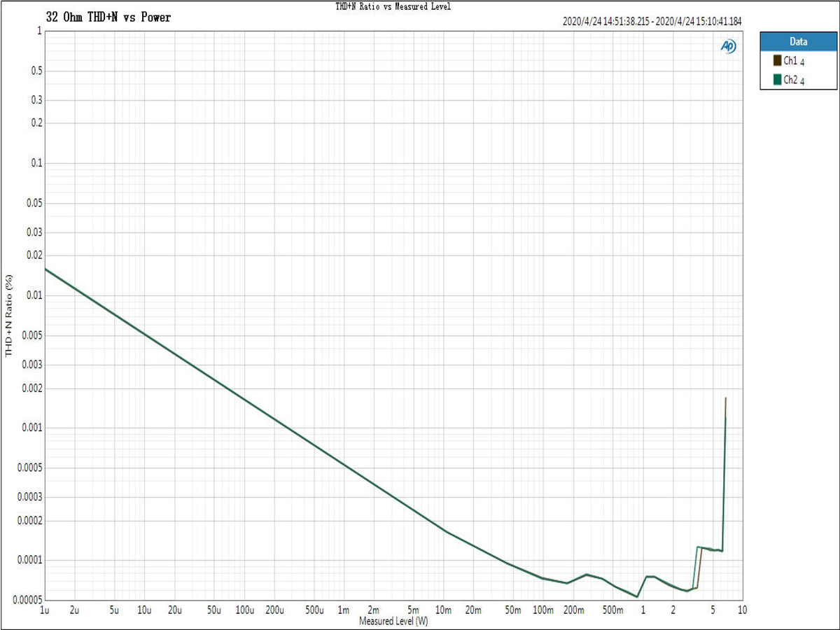The height and width of the screenshot is (630, 840).
Task: Click the curve start at 1u watts
Action: tap(45, 269)
